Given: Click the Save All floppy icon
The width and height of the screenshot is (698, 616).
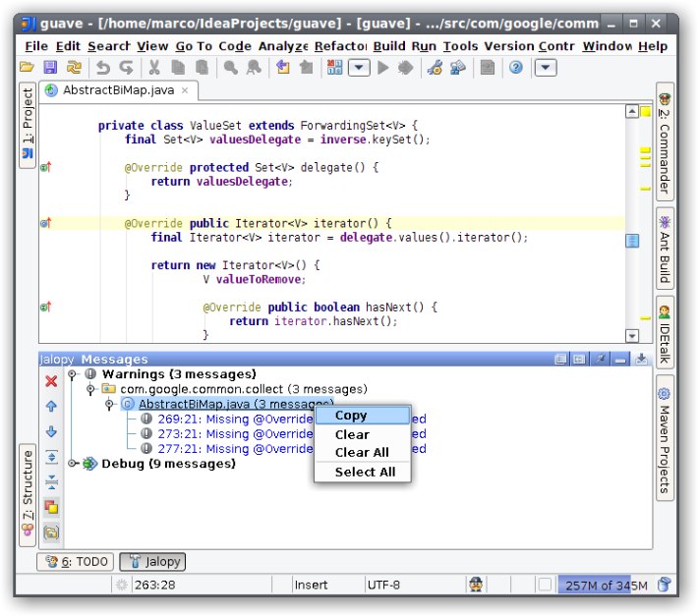Looking at the screenshot, I should (x=50, y=68).
